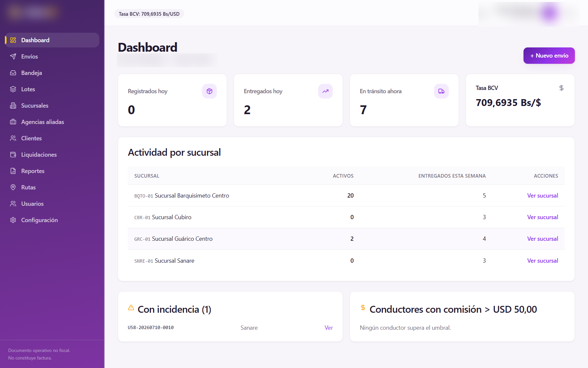Click the Nuevo envío button

pyautogui.click(x=549, y=56)
